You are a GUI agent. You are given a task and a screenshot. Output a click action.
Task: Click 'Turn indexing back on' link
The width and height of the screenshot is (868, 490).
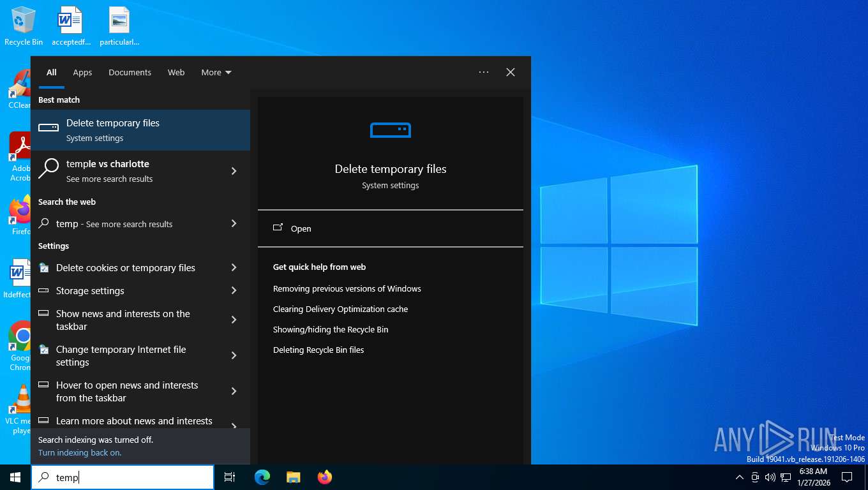[x=80, y=453]
